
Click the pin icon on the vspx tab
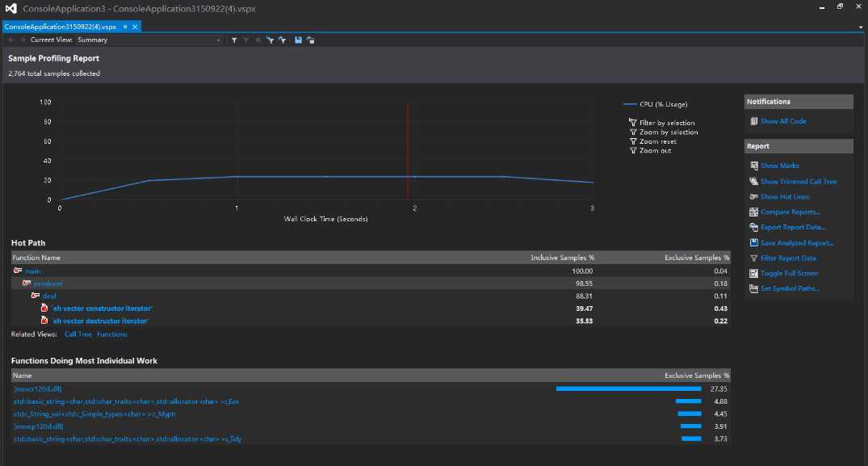click(125, 27)
